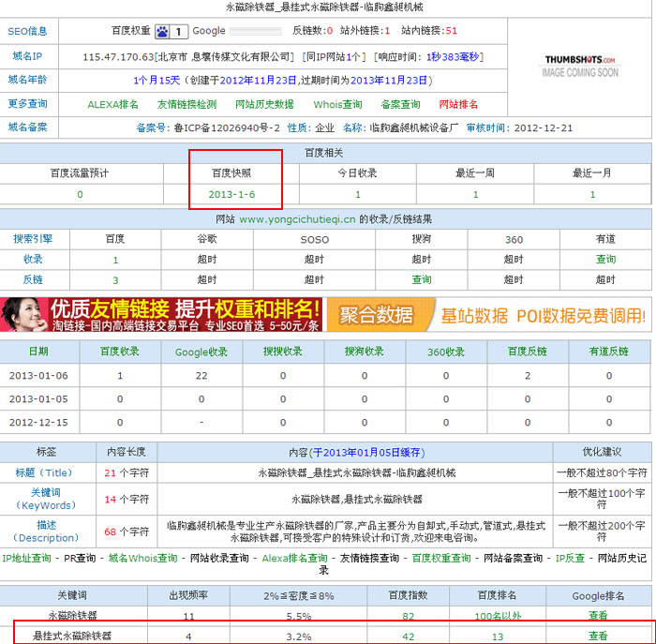Click 百度指数 42 for 悬挂式永磁除铁器
The width and height of the screenshot is (656, 644).
(408, 637)
